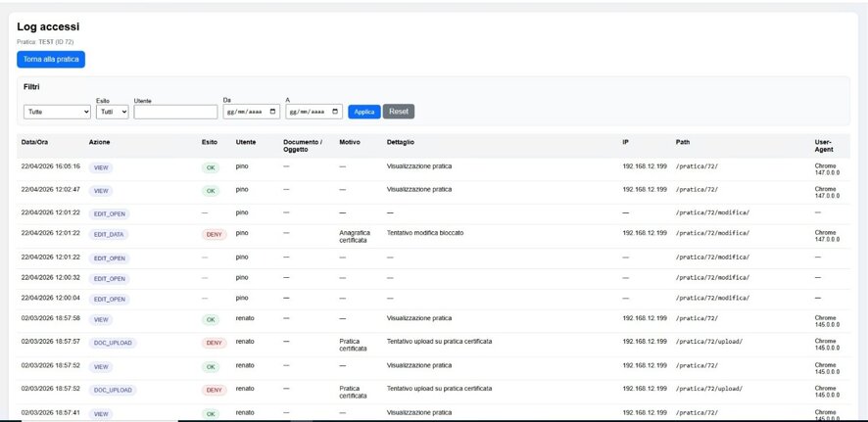Click the A date input field
Screen dimensions: 868x422
click(313, 112)
